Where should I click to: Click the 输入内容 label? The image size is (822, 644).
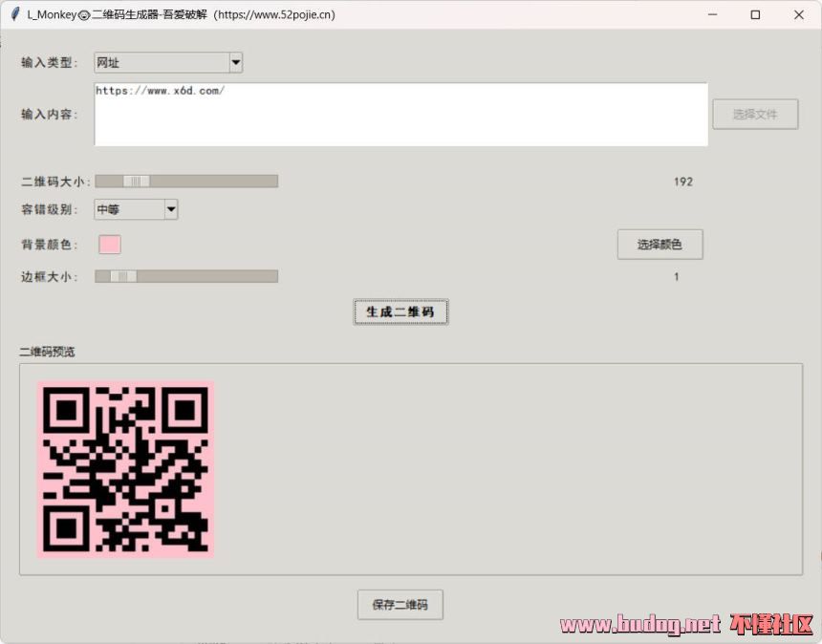(x=50, y=115)
